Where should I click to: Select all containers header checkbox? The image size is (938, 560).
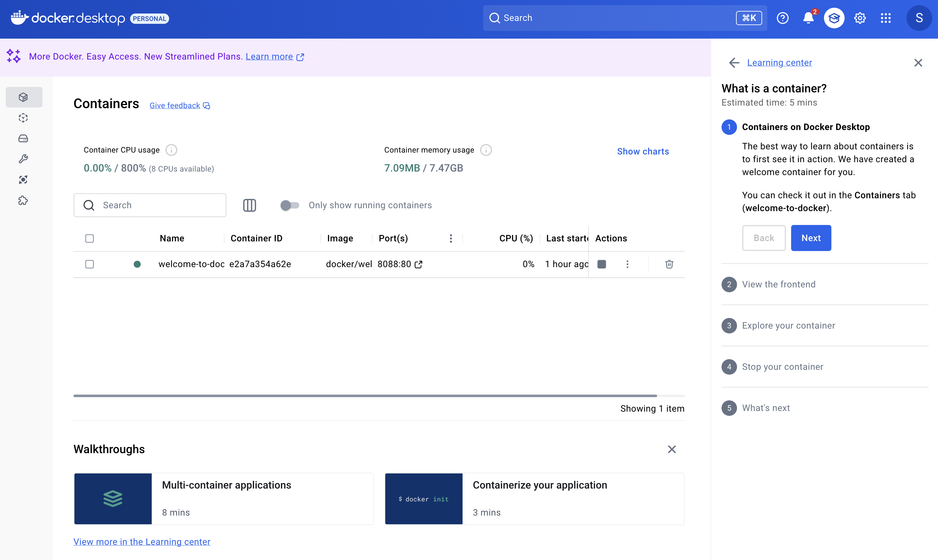pyautogui.click(x=90, y=238)
